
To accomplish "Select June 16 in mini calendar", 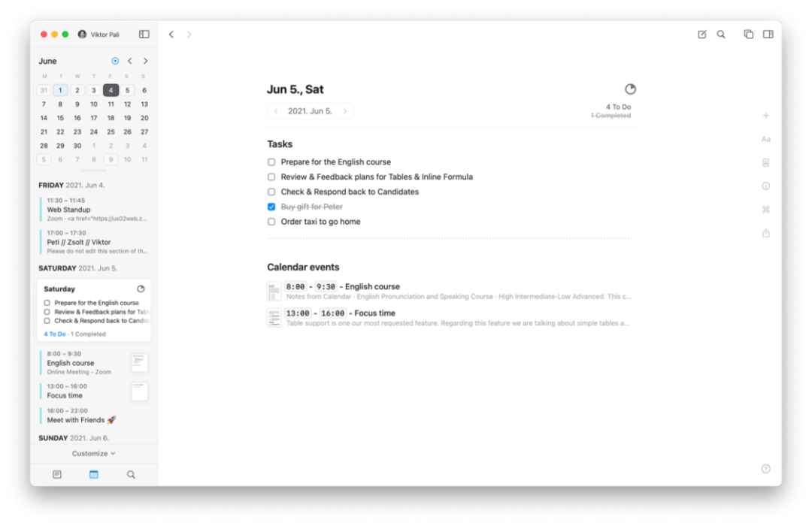I will (77, 118).
